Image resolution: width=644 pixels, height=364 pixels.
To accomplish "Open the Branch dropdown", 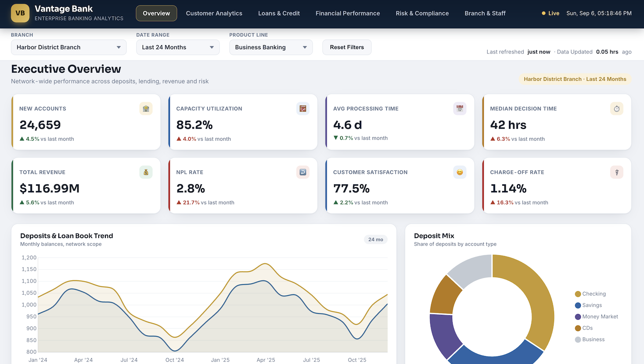I will [69, 47].
